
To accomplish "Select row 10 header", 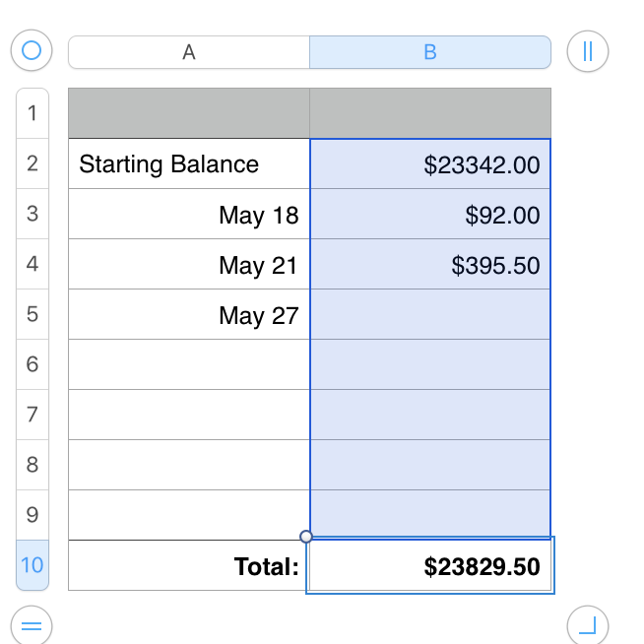I will pyautogui.click(x=32, y=565).
